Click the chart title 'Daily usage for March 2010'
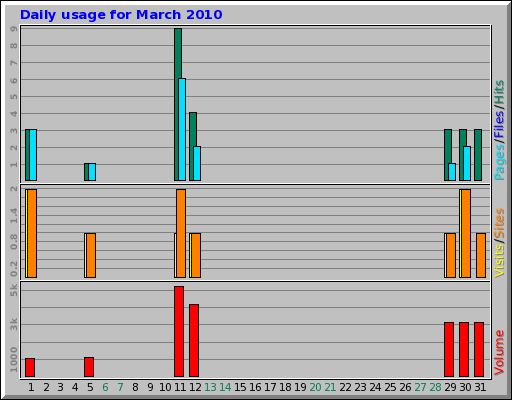The height and width of the screenshot is (400, 512). [121, 15]
